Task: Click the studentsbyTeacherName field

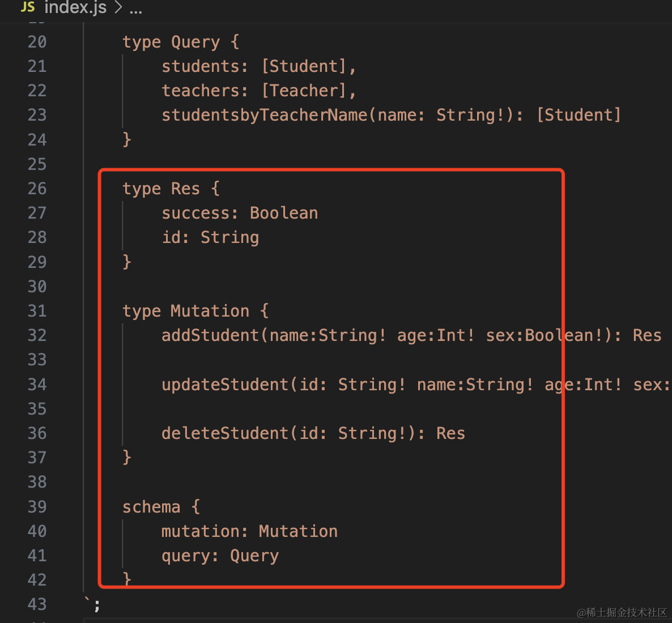Action: coord(265,116)
